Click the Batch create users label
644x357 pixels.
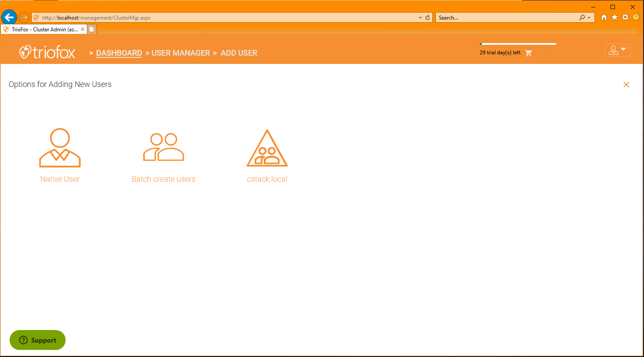pos(163,179)
